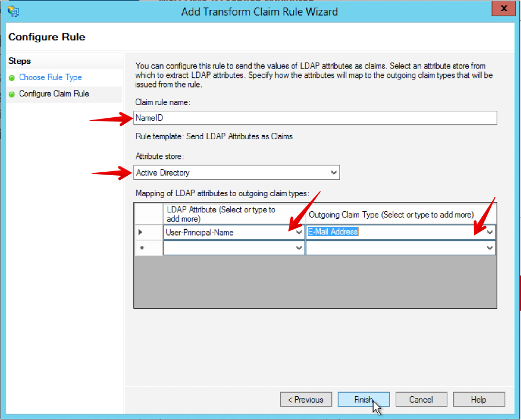Click the LDAP Attribute column header

click(x=233, y=214)
